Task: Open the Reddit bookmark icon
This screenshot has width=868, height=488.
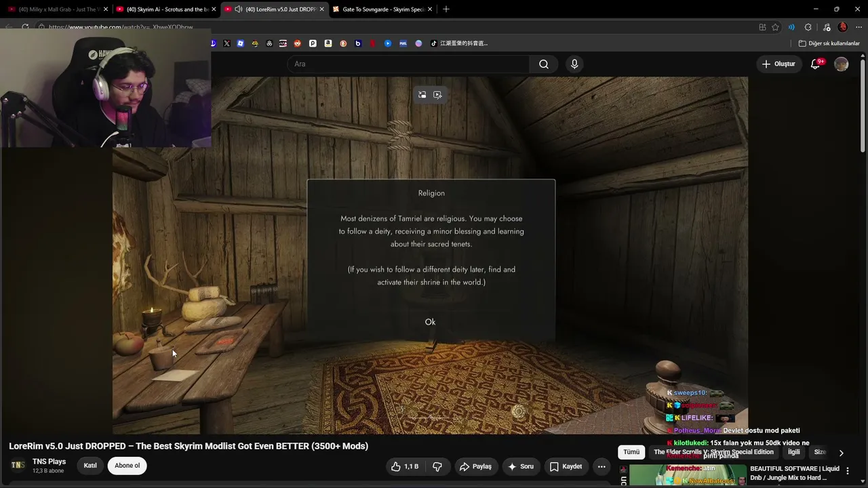Action: [x=298, y=43]
